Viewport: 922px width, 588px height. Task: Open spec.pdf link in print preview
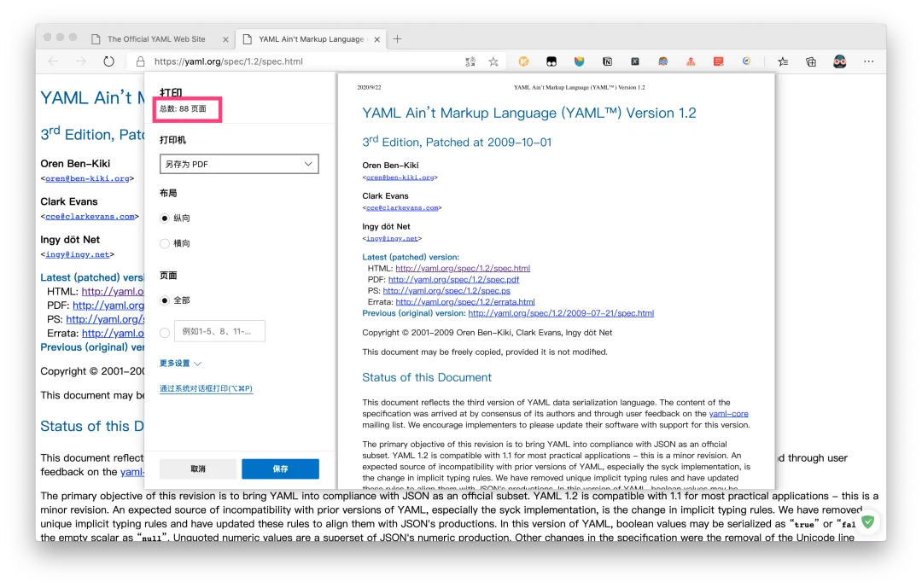click(454, 279)
